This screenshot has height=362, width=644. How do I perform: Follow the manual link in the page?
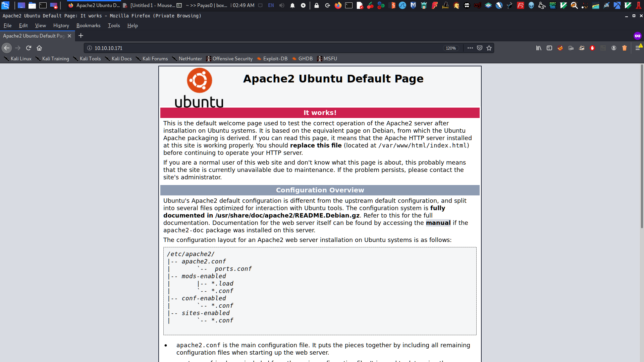(x=438, y=223)
